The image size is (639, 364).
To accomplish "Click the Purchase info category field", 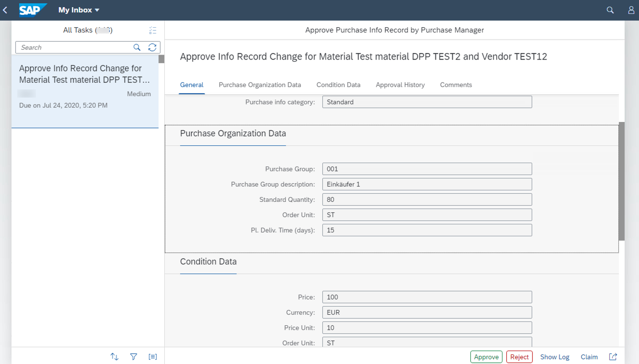I will 427,102.
